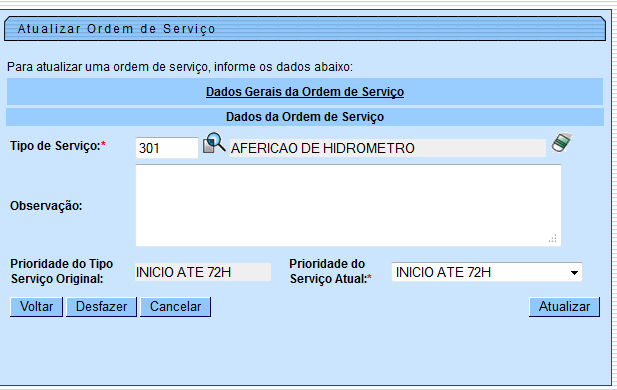The image size is (617, 390).
Task: Click the Cancelar button
Action: pyautogui.click(x=175, y=307)
